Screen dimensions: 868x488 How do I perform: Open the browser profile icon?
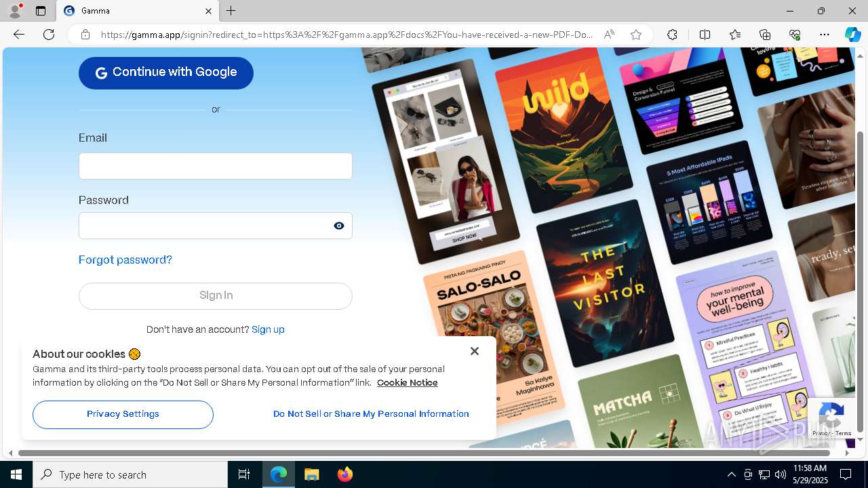(x=15, y=11)
